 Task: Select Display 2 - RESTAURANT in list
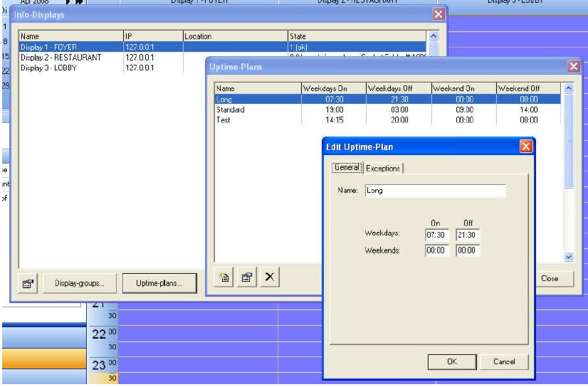click(x=61, y=58)
